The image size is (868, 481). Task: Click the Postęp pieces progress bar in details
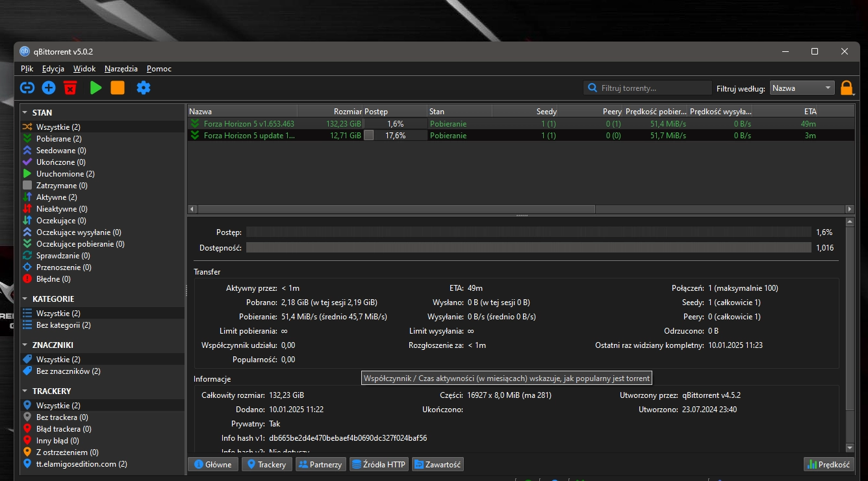529,232
